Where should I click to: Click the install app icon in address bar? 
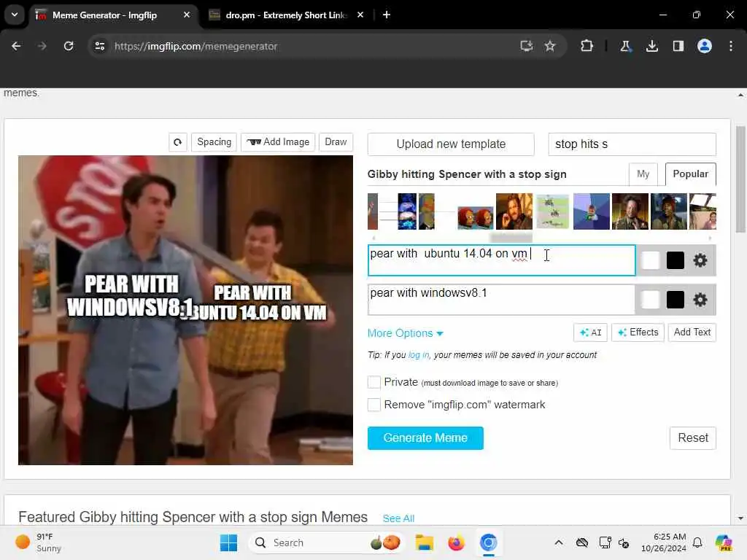527,46
